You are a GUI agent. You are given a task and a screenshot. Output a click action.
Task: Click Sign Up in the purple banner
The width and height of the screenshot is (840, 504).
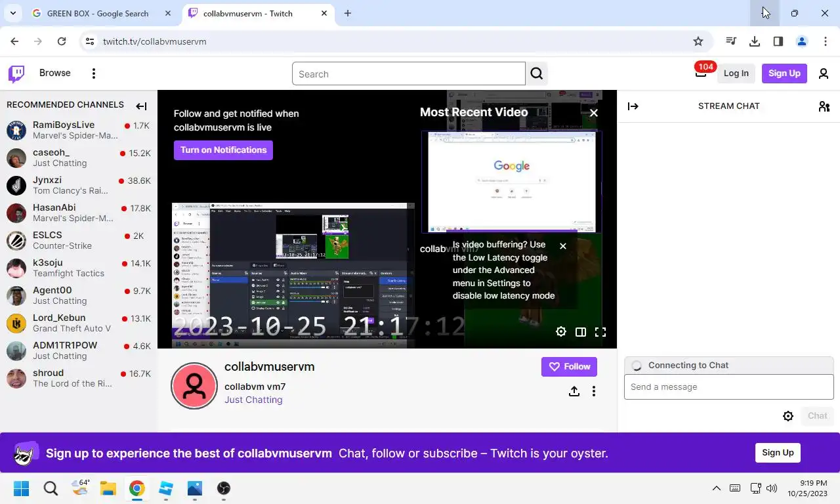coord(778,453)
